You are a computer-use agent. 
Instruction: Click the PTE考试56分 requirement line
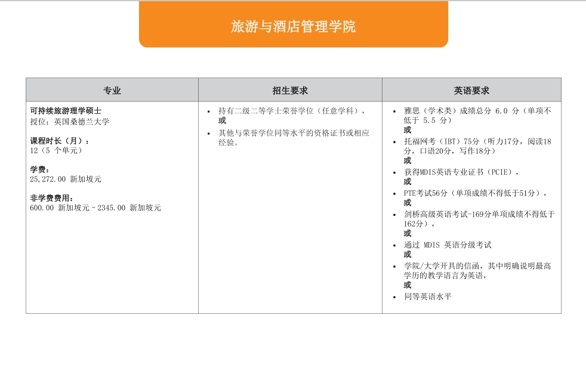(476, 193)
